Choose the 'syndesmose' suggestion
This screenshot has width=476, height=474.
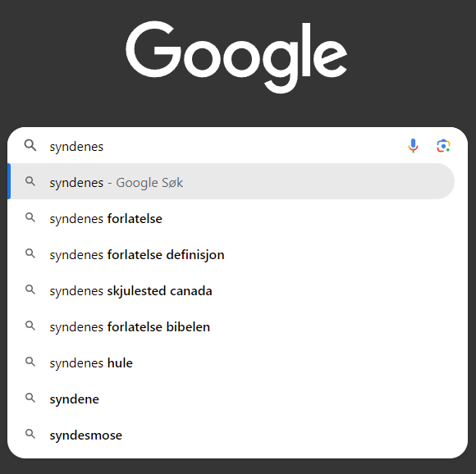coord(231,435)
